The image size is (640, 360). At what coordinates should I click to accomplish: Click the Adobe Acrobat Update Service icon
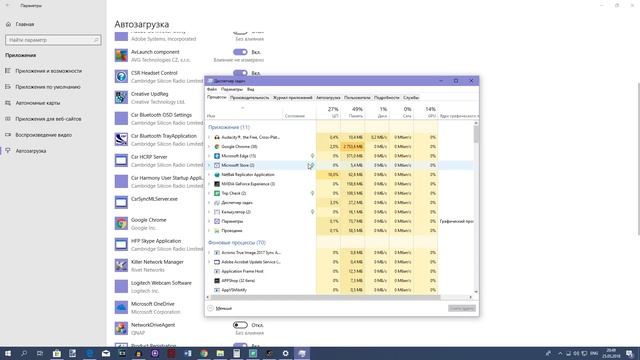217,262
